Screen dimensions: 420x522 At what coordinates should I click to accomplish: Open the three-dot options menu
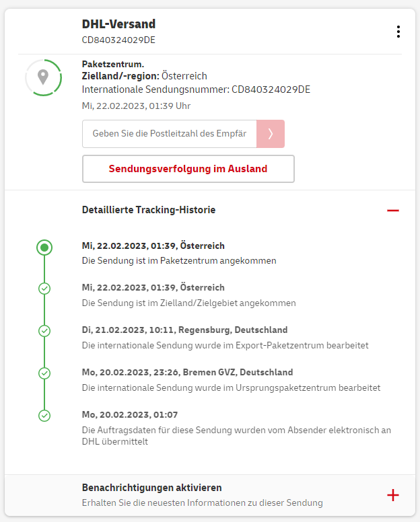click(398, 32)
